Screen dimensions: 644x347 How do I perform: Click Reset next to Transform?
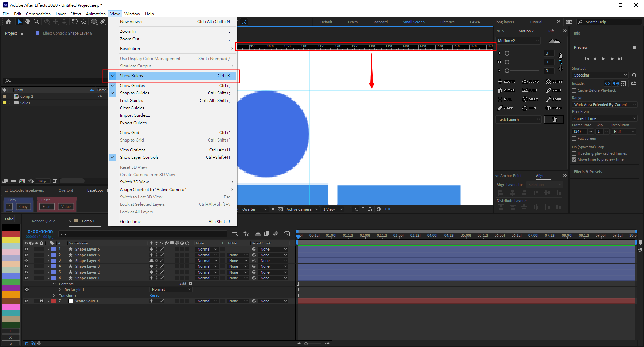coord(154,296)
